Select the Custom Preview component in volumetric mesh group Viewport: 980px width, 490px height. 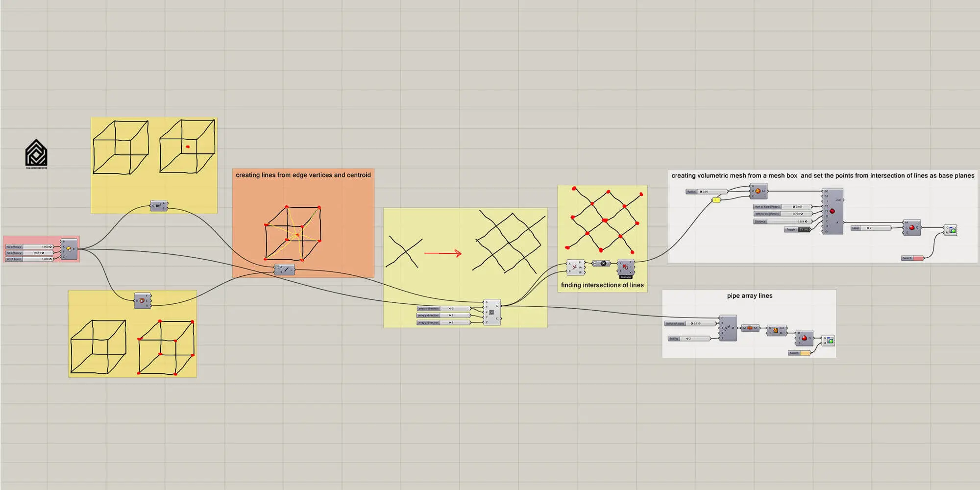click(x=952, y=230)
